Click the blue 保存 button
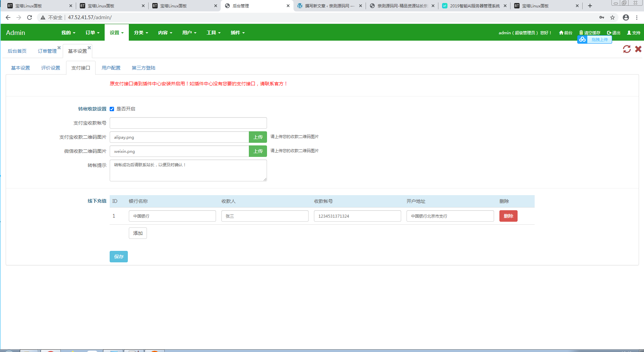644x352 pixels. [119, 257]
